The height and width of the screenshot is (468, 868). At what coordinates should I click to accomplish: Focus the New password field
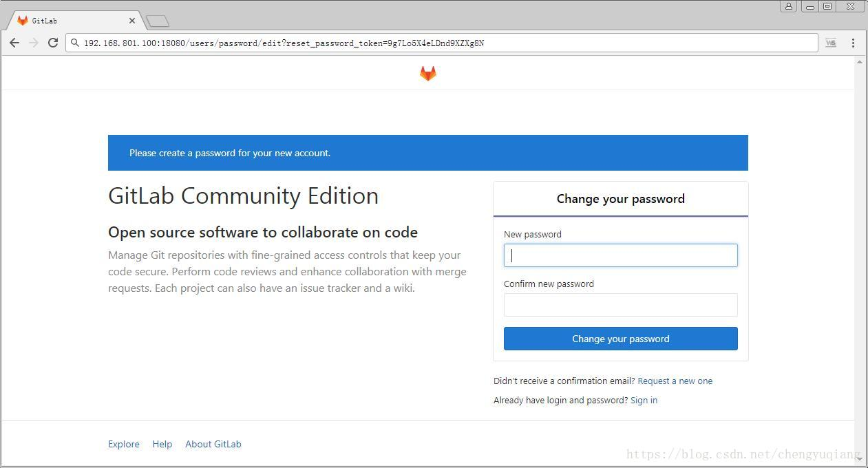pyautogui.click(x=621, y=255)
